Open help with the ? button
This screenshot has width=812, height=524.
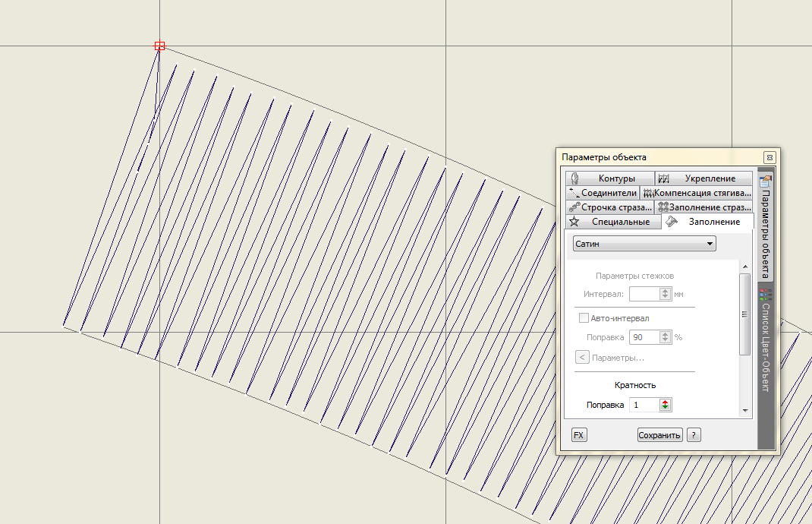(694, 435)
